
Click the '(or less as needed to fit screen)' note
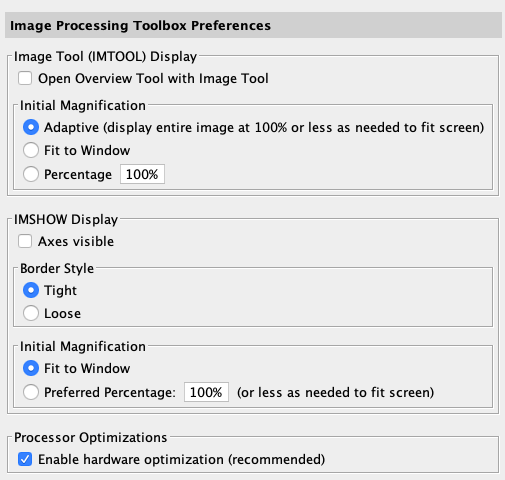[335, 392]
